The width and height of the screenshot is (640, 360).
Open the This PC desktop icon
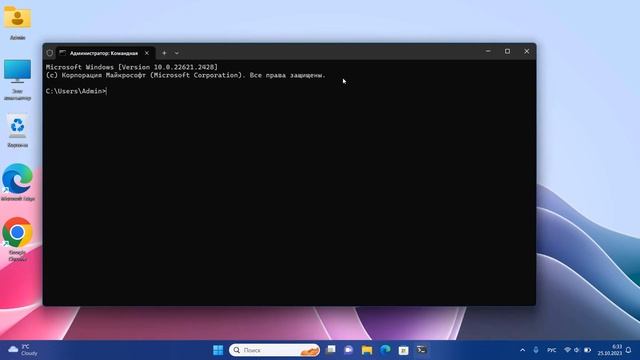tap(17, 80)
